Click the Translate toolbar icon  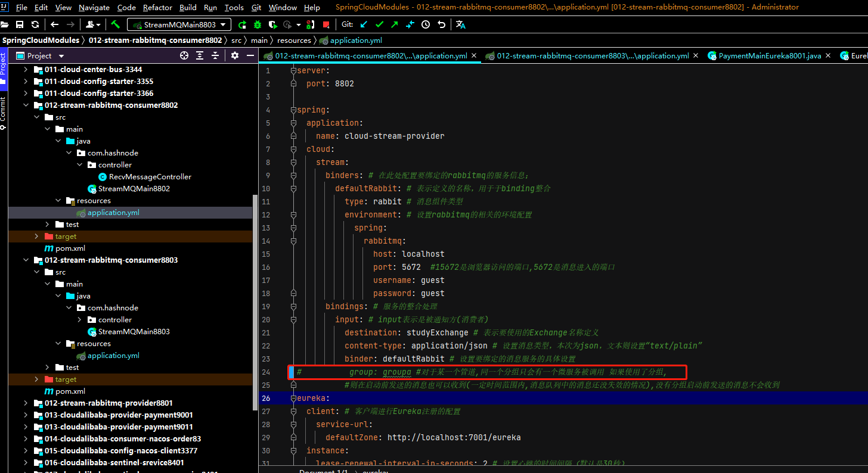pos(461,24)
